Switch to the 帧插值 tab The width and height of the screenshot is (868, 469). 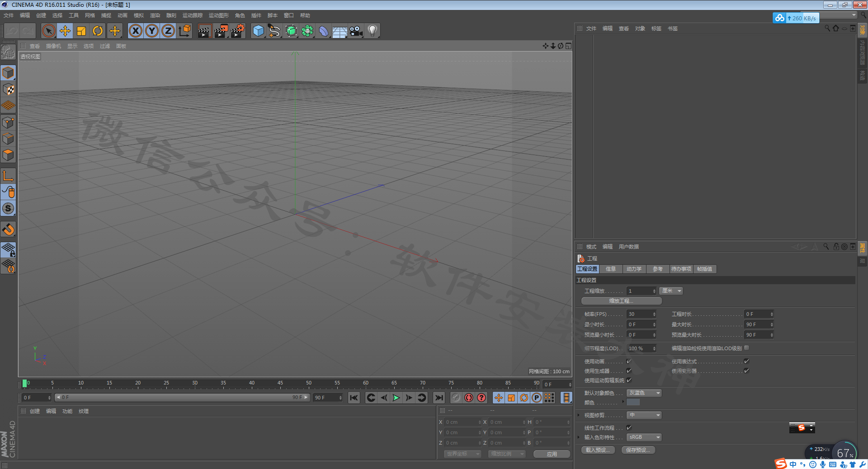704,269
